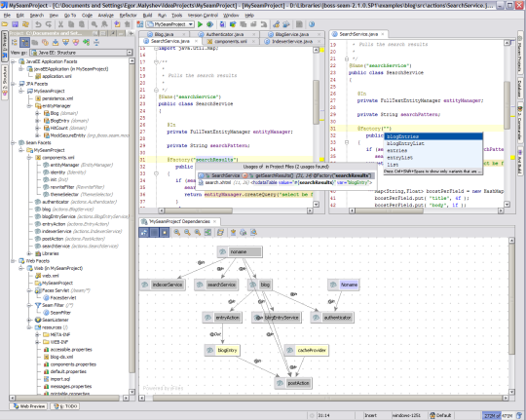Image resolution: width=526 pixels, height=420 pixels.
Task: Select blogEntryList completion suggestion
Action: (x=433, y=143)
